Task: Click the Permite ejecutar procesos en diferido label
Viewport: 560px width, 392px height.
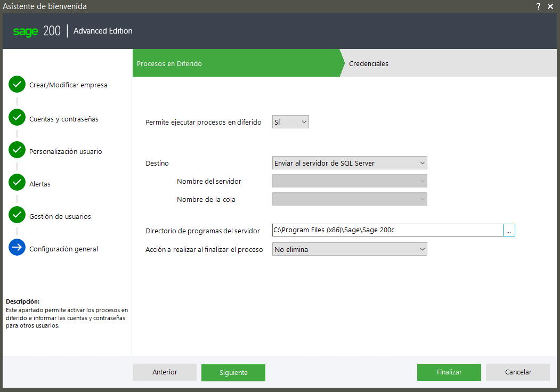Action: tap(203, 122)
